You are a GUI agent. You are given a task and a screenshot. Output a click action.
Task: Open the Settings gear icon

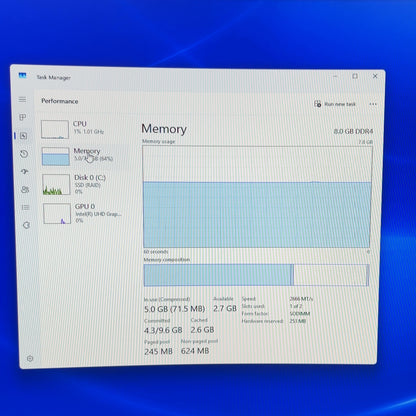pyautogui.click(x=30, y=358)
